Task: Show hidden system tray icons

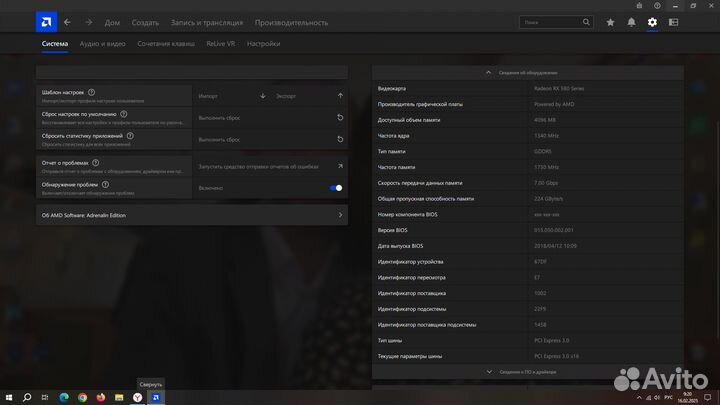Action: click(x=639, y=398)
